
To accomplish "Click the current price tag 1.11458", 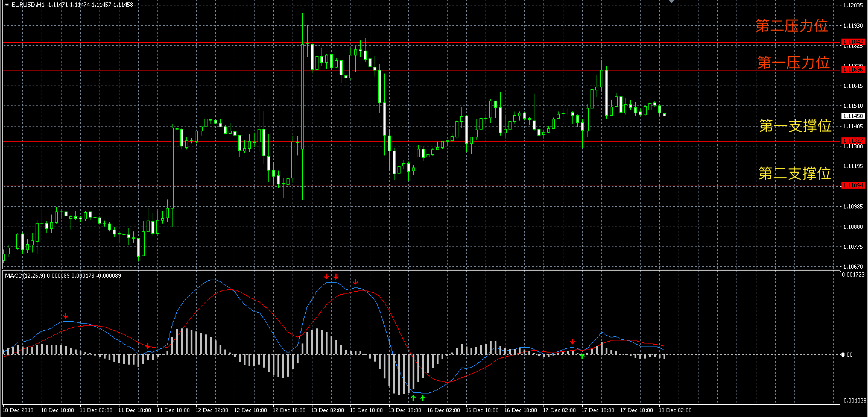I will coord(853,116).
